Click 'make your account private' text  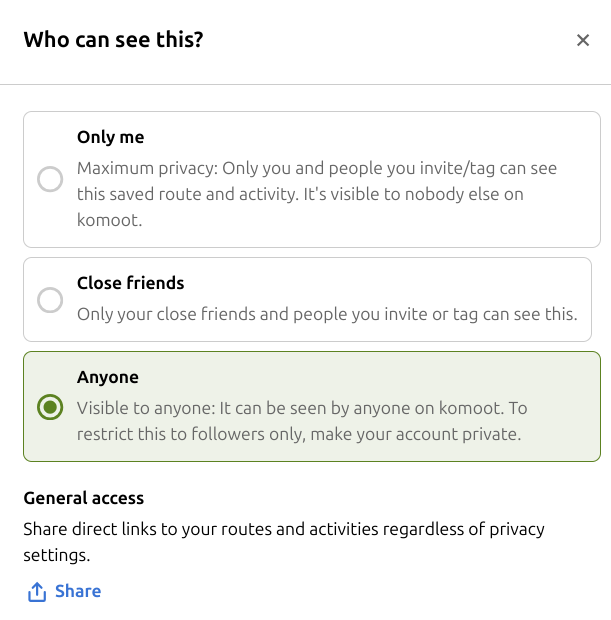click(x=416, y=434)
